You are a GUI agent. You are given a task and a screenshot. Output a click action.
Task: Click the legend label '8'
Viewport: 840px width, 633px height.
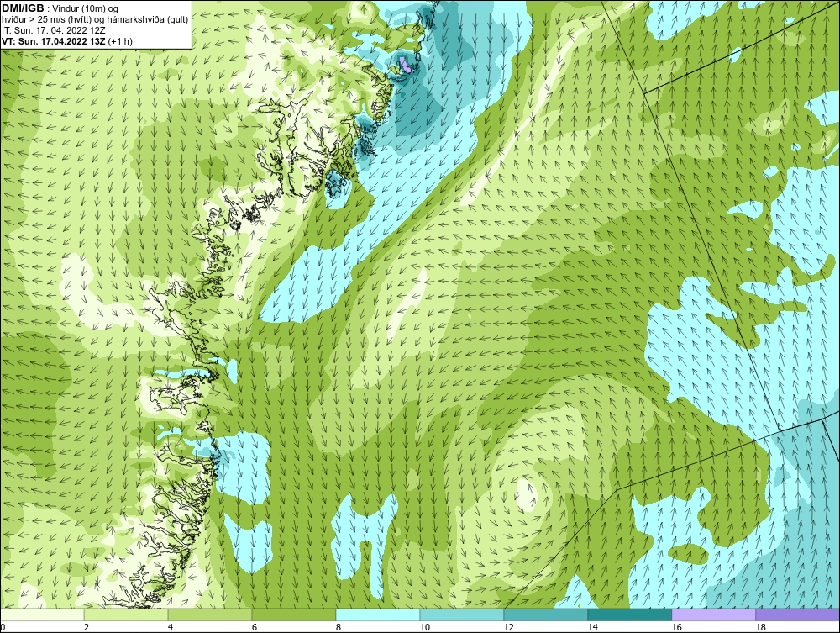coord(339,627)
